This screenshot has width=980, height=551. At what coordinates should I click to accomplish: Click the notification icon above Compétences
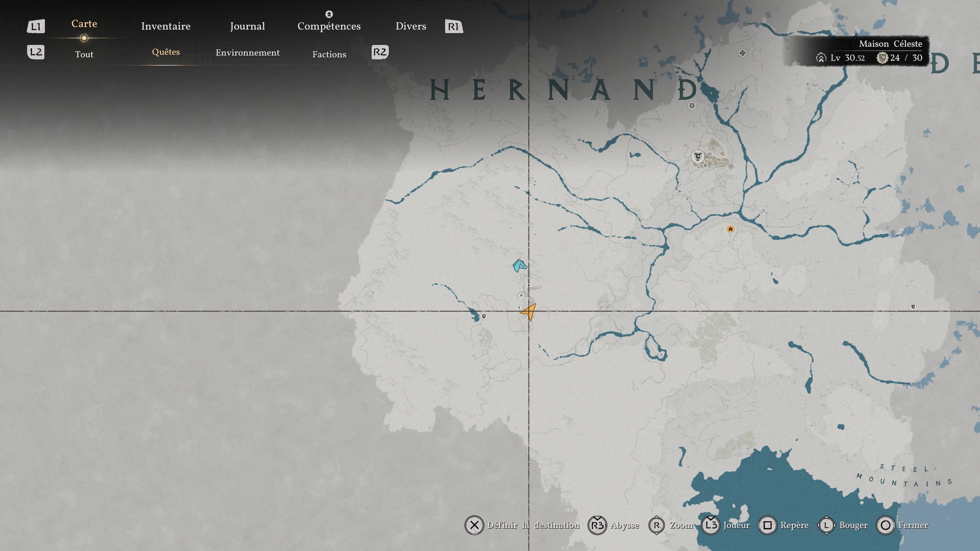(329, 14)
